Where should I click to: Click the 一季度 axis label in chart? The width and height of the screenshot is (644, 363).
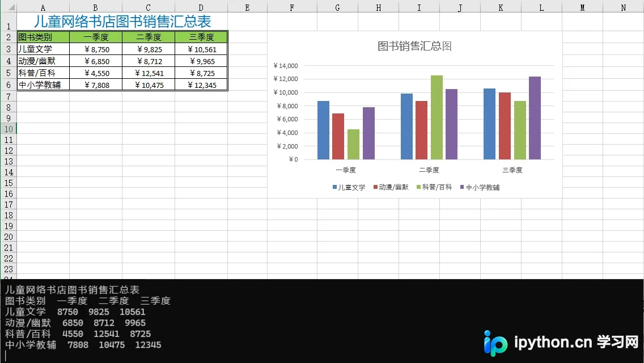coord(346,170)
